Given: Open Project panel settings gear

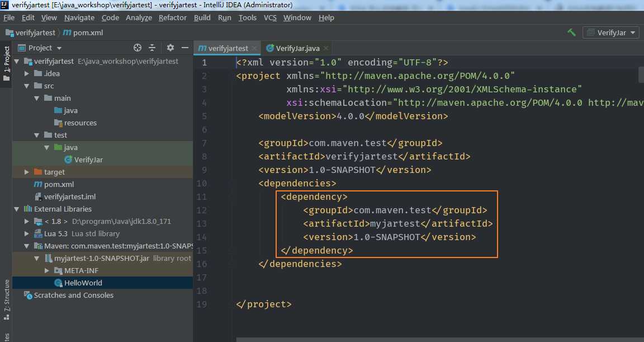Looking at the screenshot, I should tap(171, 48).
